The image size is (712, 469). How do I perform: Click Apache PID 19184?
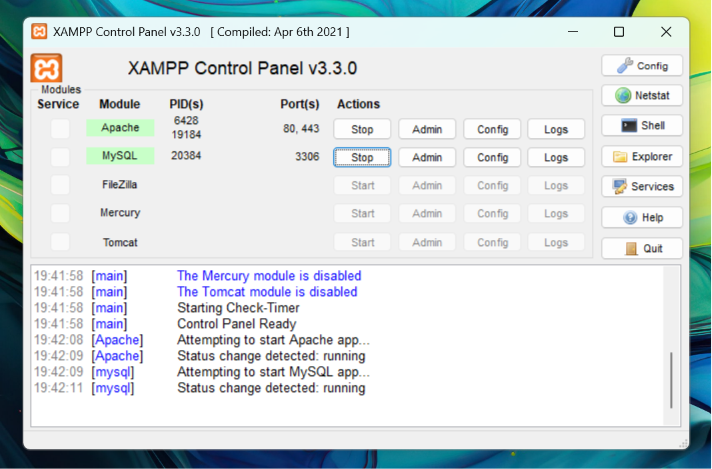click(186, 135)
